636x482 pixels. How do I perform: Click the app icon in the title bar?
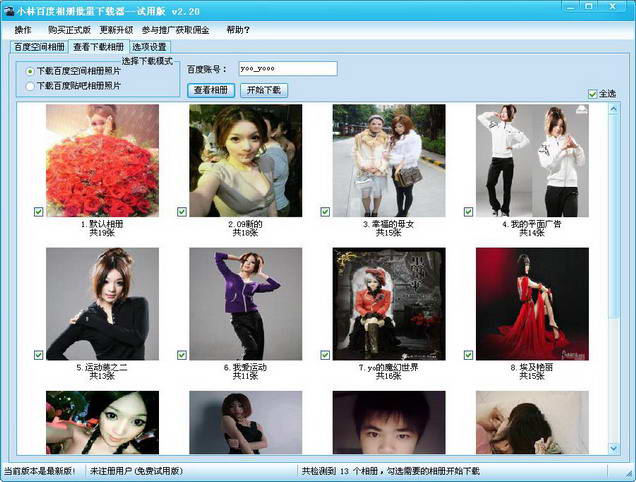pyautogui.click(x=9, y=10)
